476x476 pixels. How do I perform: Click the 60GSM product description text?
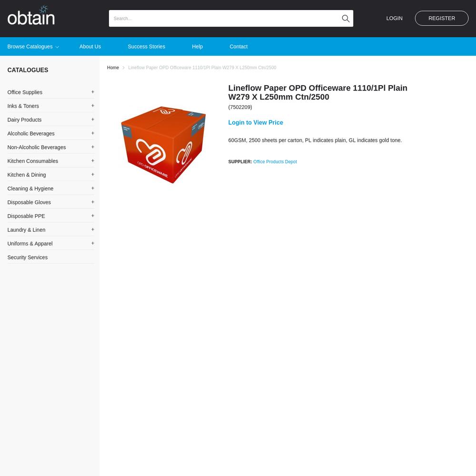click(x=315, y=140)
